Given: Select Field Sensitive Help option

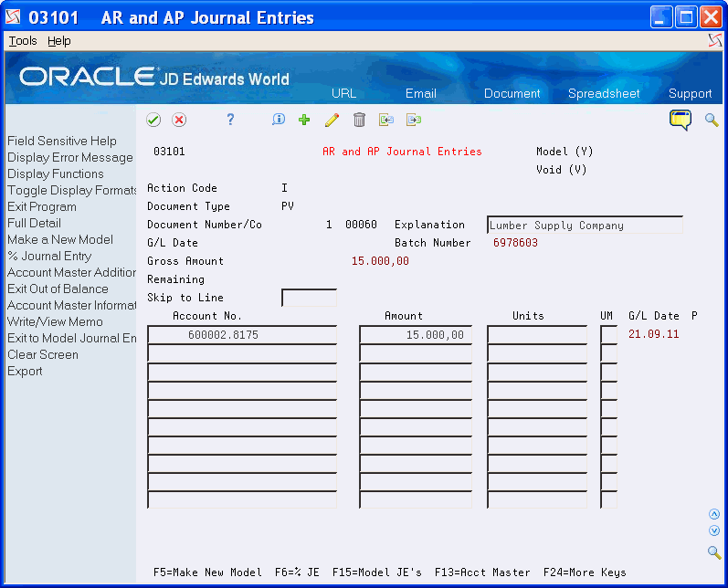Looking at the screenshot, I should pyautogui.click(x=62, y=142).
